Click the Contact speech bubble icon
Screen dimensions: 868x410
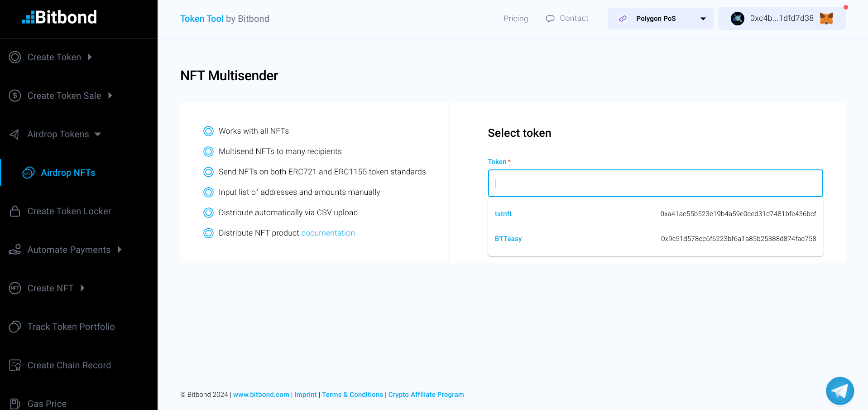coord(550,19)
